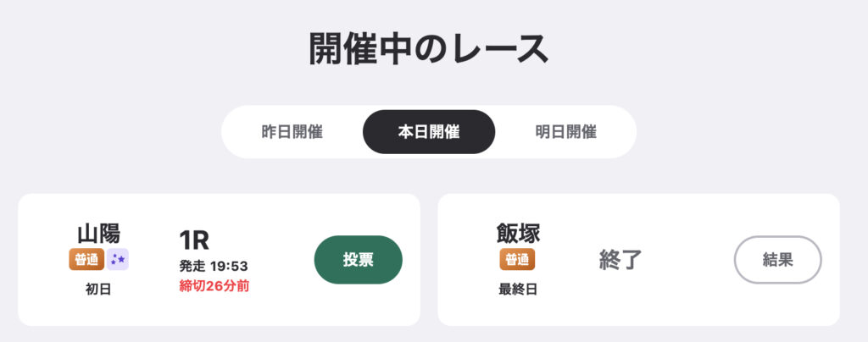Open the 明日開催 tab
Viewport: 868px width, 342px height.
565,132
